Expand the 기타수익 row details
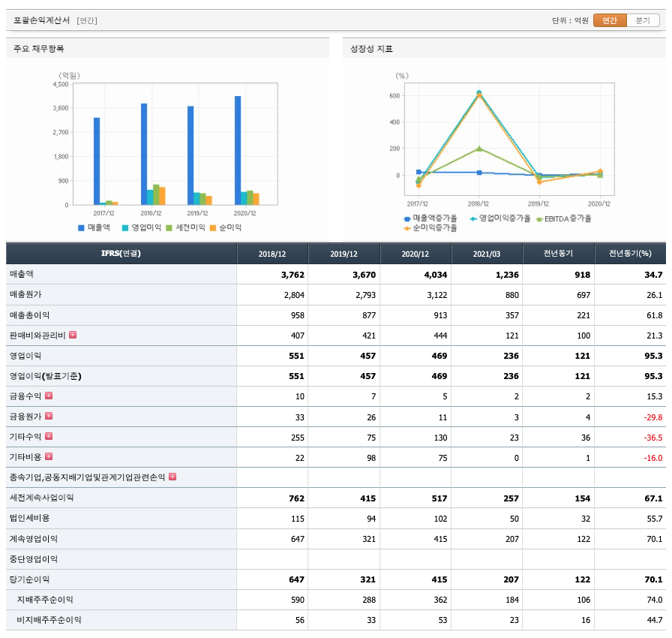Image resolution: width=672 pixels, height=638 pixels. coord(49,436)
